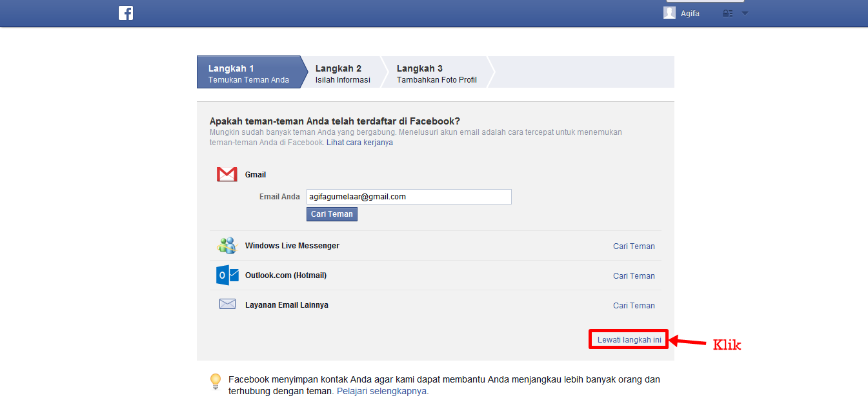Open the Lihat cara kerjanya link
Image resolution: width=868 pixels, height=409 pixels.
click(x=359, y=143)
